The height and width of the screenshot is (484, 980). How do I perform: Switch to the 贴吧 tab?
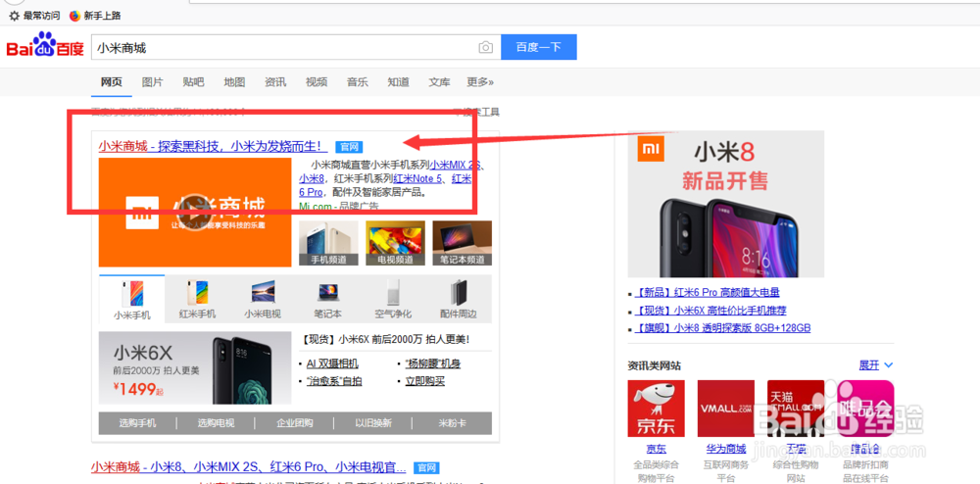click(x=193, y=82)
